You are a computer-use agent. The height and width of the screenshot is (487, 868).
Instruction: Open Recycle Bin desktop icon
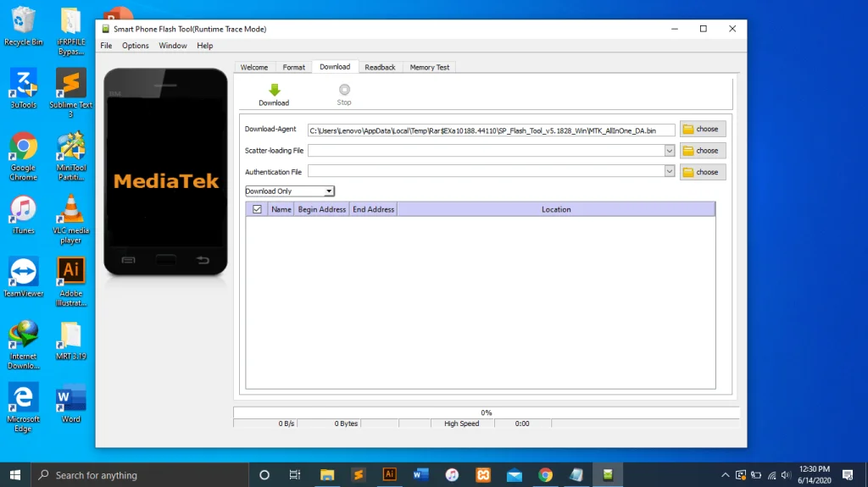(23, 26)
